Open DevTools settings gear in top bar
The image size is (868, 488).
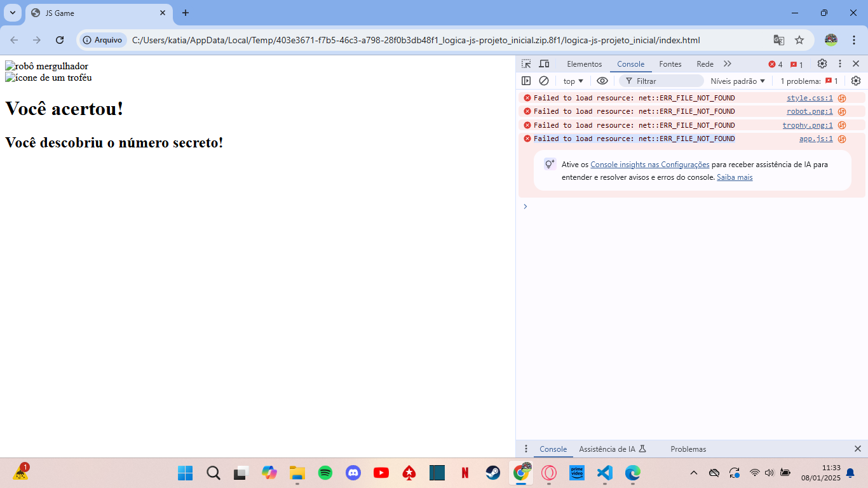[x=822, y=64]
